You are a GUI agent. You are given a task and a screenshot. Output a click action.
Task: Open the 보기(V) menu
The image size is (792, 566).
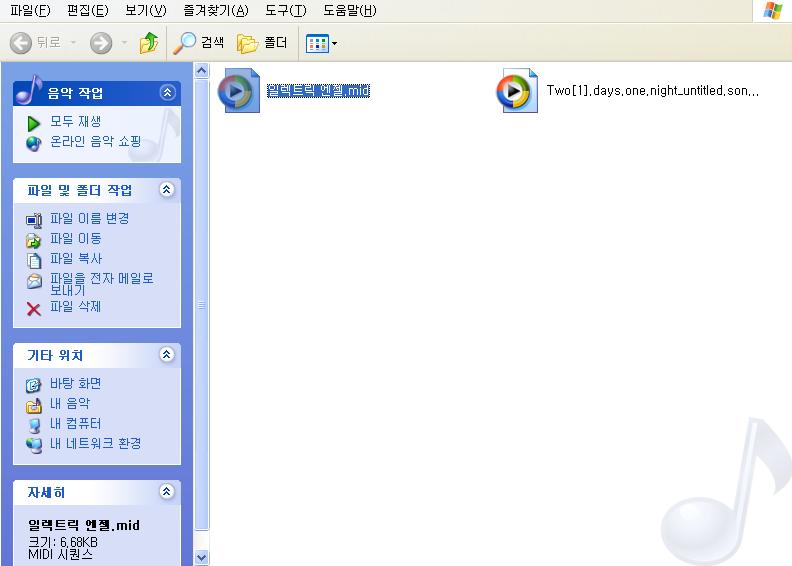(x=145, y=10)
